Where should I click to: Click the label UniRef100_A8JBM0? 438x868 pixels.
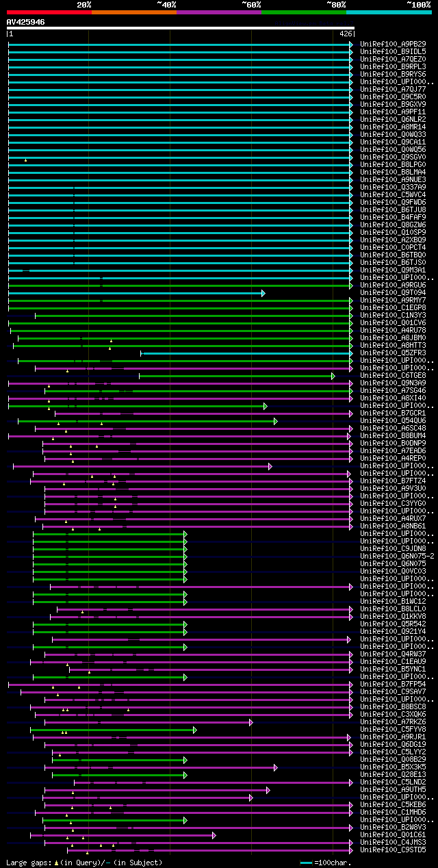(x=393, y=338)
